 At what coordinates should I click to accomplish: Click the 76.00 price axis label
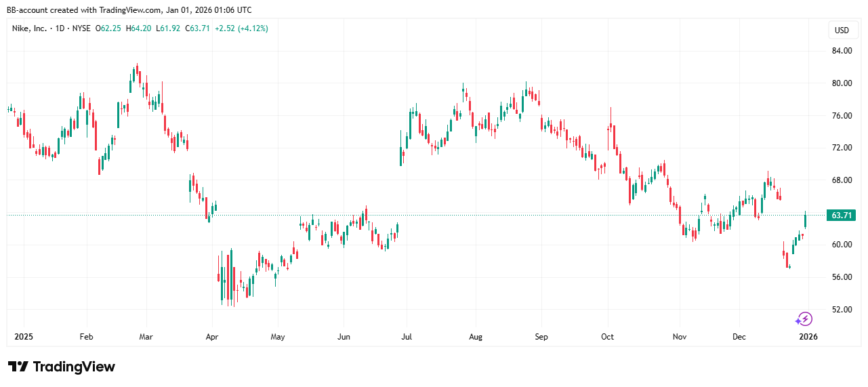(842, 116)
